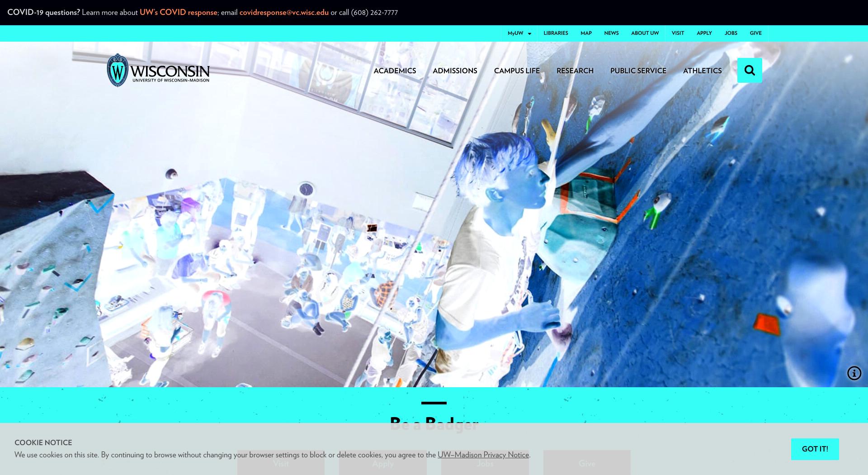Click Give in the utility bar
This screenshot has height=475, width=868.
755,33
